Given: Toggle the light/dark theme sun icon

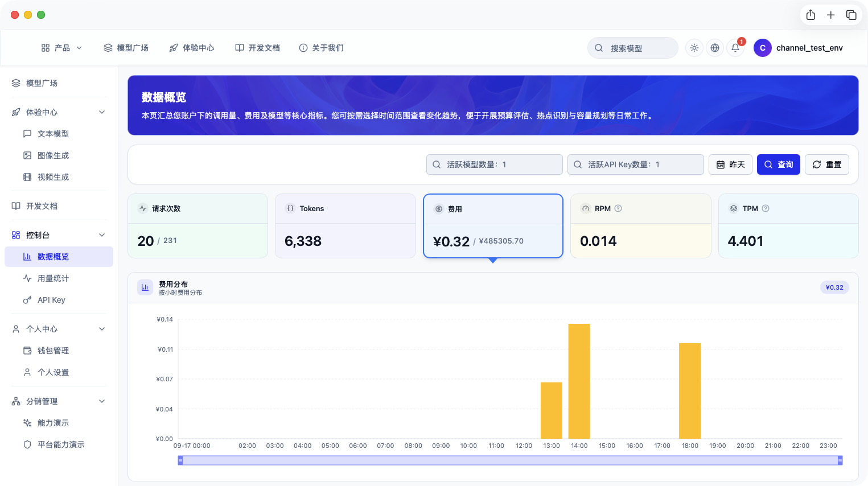Looking at the screenshot, I should tap(694, 48).
